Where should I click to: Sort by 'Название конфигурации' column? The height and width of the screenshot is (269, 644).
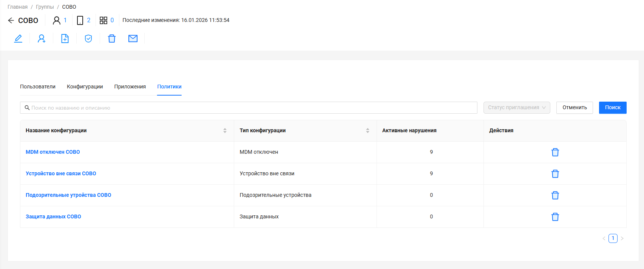click(225, 131)
